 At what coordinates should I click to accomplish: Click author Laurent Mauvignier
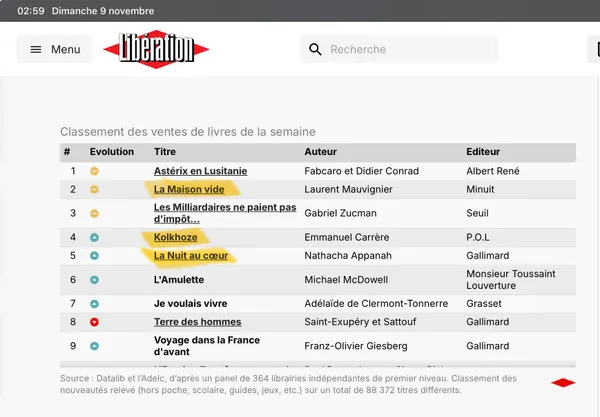(349, 189)
